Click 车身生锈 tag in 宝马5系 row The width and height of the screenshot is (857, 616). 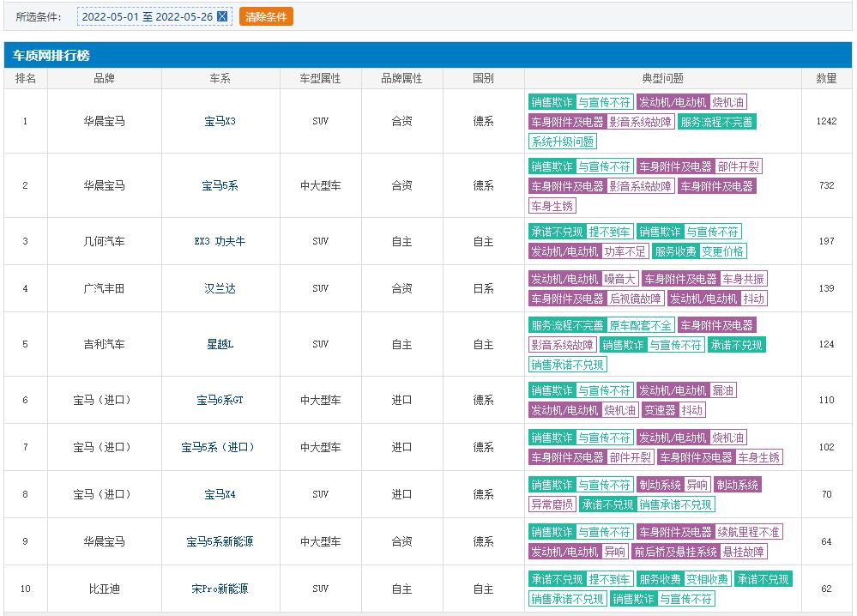click(x=552, y=206)
